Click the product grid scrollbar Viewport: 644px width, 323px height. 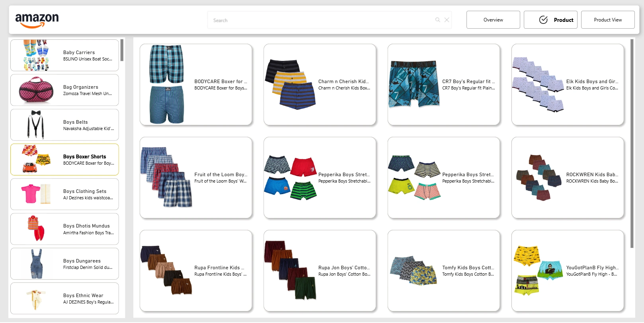point(632,143)
